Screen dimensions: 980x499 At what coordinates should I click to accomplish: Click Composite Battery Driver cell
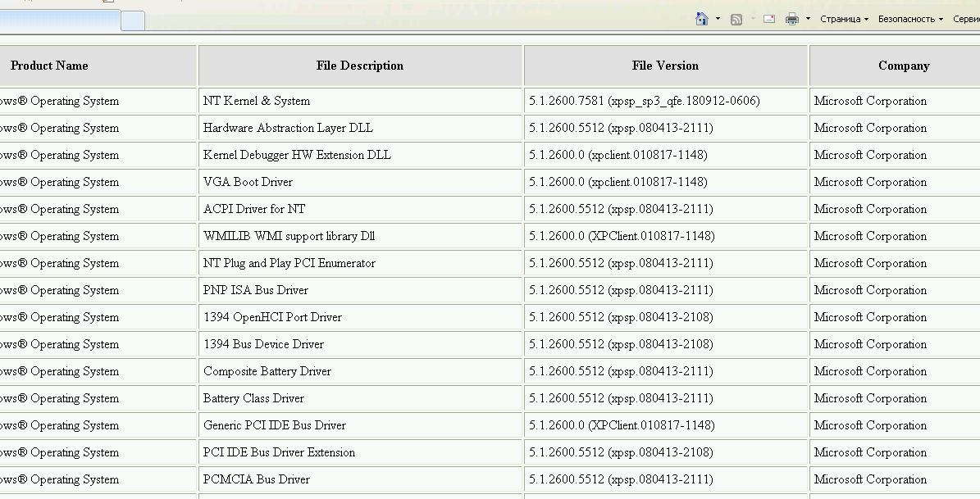[x=360, y=372]
